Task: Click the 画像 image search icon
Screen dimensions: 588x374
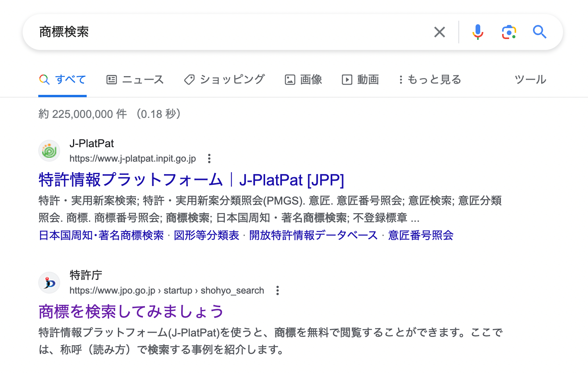Action: coord(290,79)
